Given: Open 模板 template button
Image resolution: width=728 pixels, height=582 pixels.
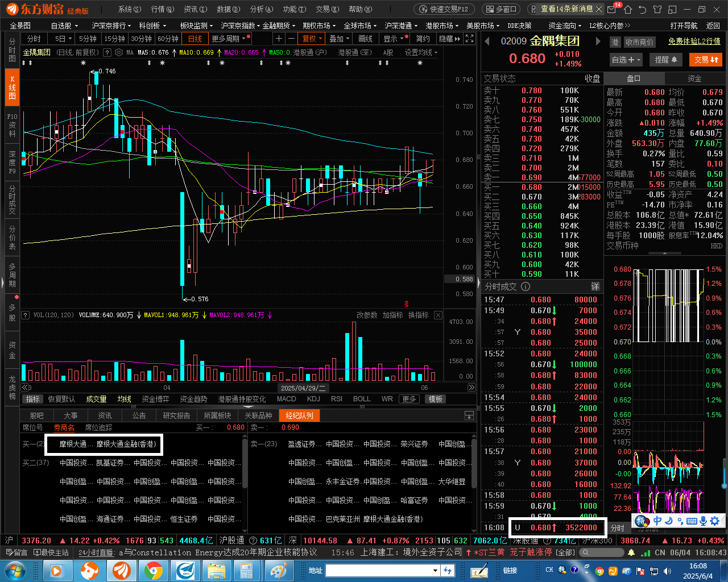Looking at the screenshot, I should [436, 399].
